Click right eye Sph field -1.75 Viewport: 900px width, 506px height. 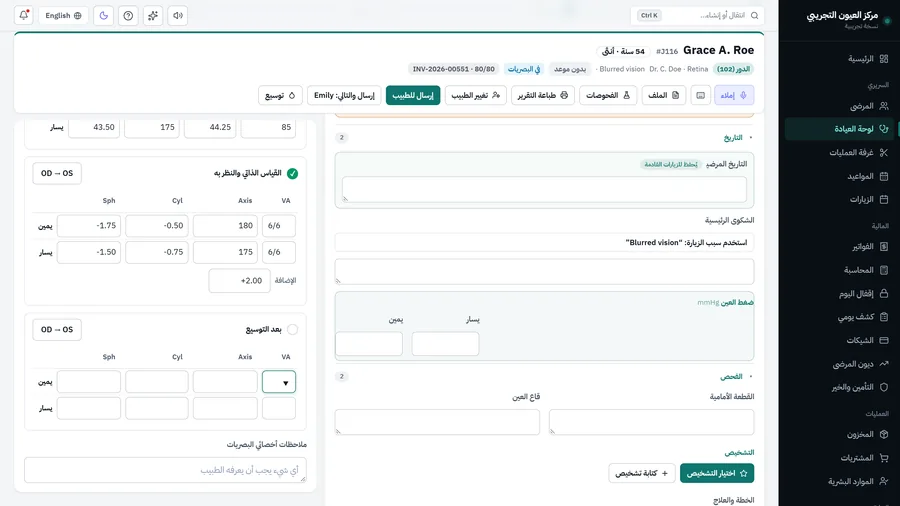[x=89, y=225]
